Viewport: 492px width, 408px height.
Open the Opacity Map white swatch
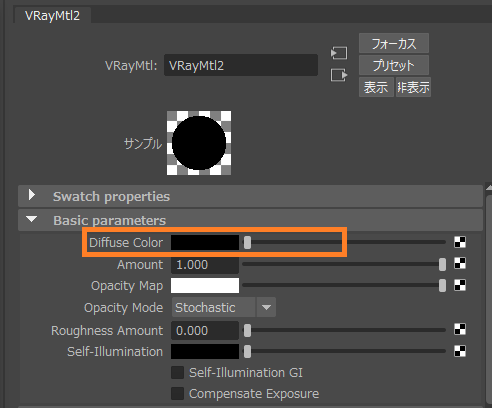(x=205, y=286)
